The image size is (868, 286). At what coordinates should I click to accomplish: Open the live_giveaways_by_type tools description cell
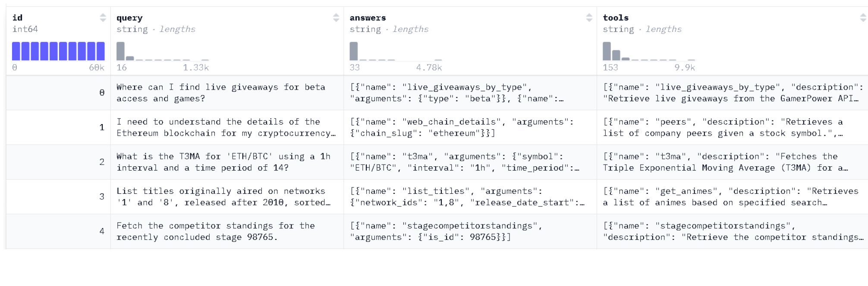click(x=733, y=93)
